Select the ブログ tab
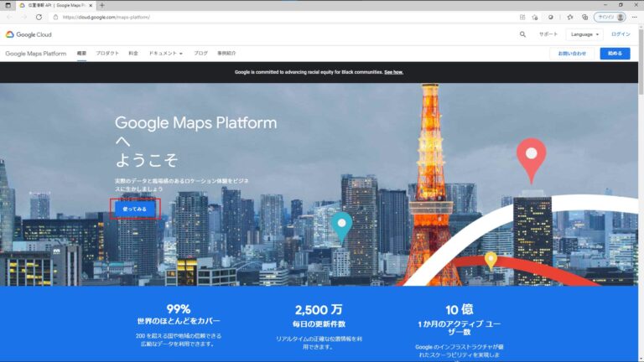This screenshot has height=362, width=644. (x=201, y=54)
